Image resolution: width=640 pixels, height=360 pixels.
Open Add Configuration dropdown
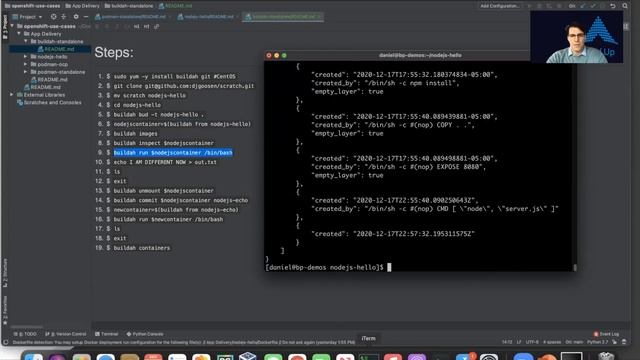point(500,6)
